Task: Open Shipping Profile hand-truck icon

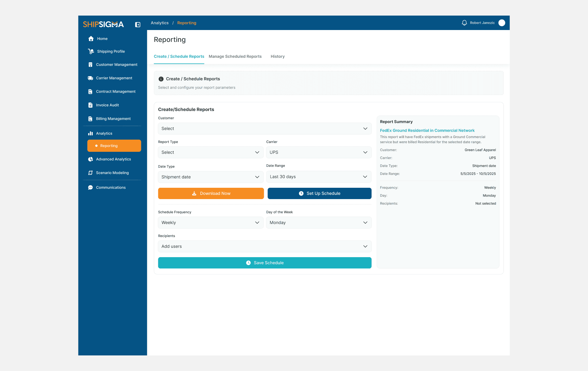Action: [91, 52]
